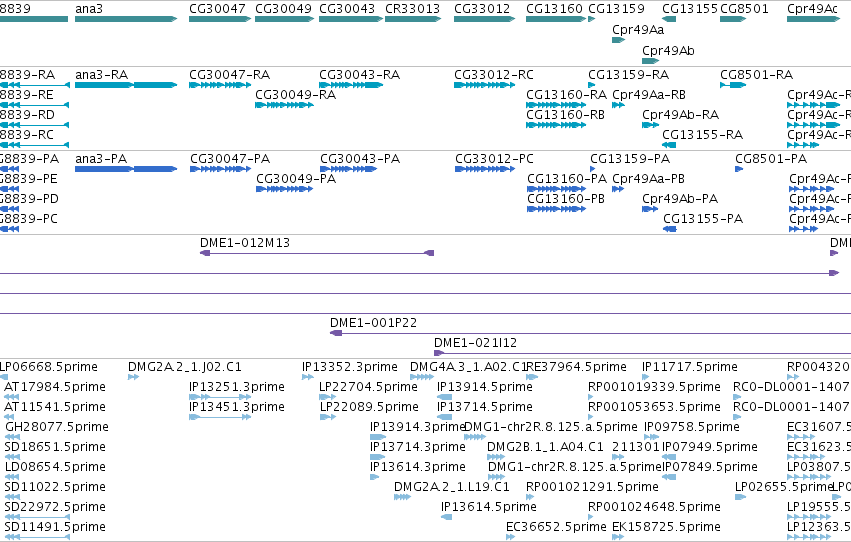Select the CG8501-PA label
The image size is (851, 542).
[771, 159]
